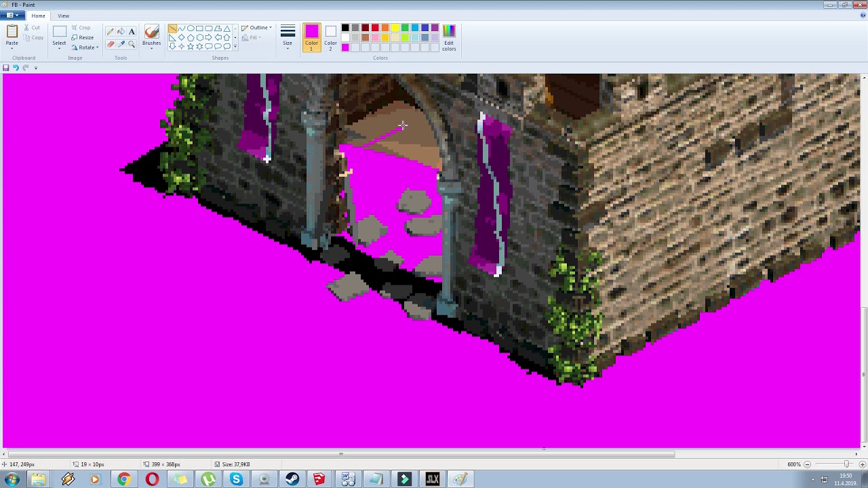Choose the Curve shape

(x=181, y=28)
